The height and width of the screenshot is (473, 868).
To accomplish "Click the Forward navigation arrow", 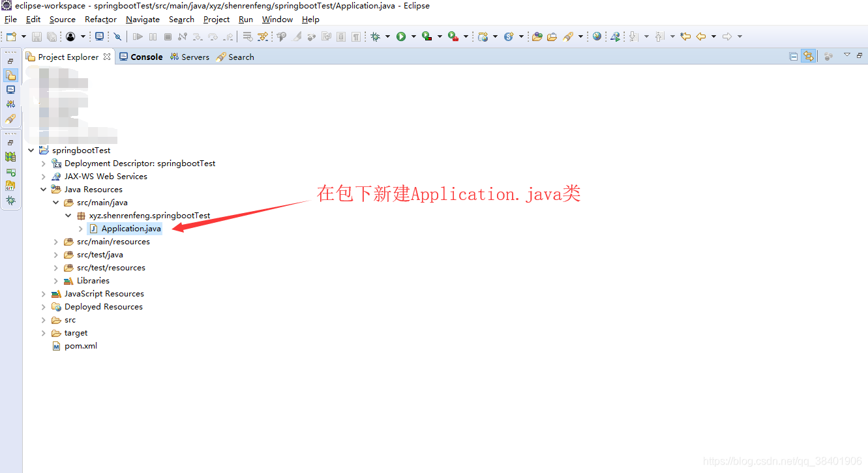I will click(727, 36).
